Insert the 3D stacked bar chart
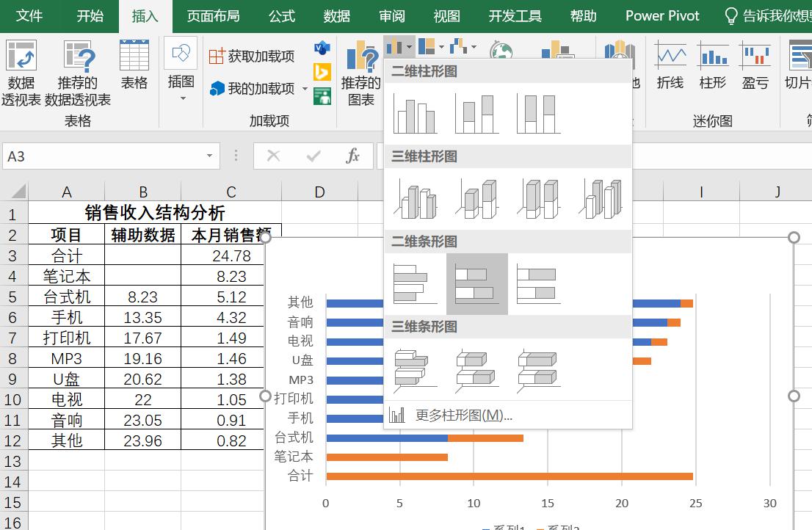 476,369
